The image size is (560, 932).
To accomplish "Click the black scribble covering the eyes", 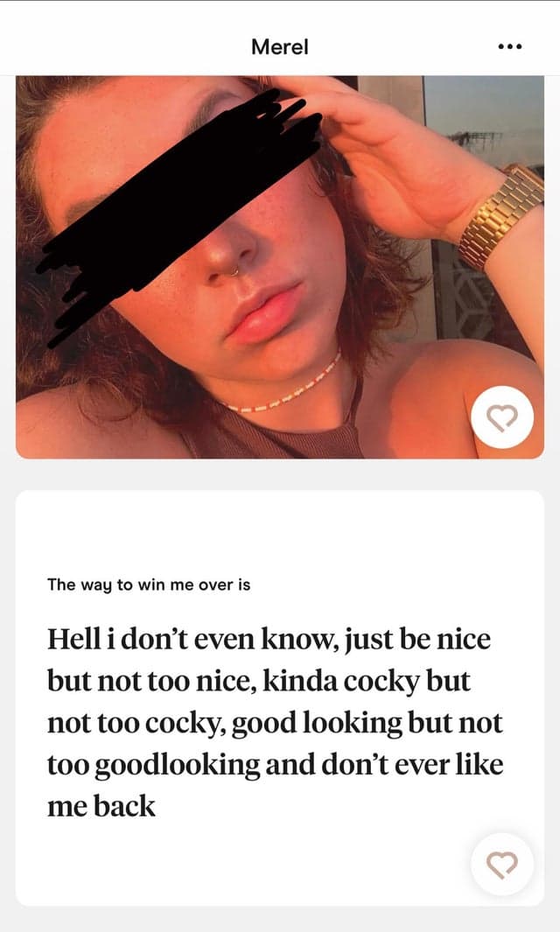I will (x=178, y=214).
